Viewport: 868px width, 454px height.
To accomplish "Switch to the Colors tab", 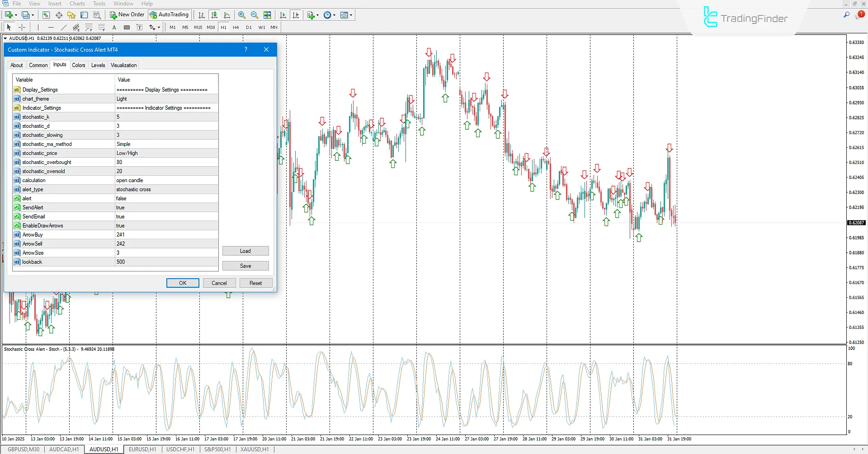I will point(79,65).
